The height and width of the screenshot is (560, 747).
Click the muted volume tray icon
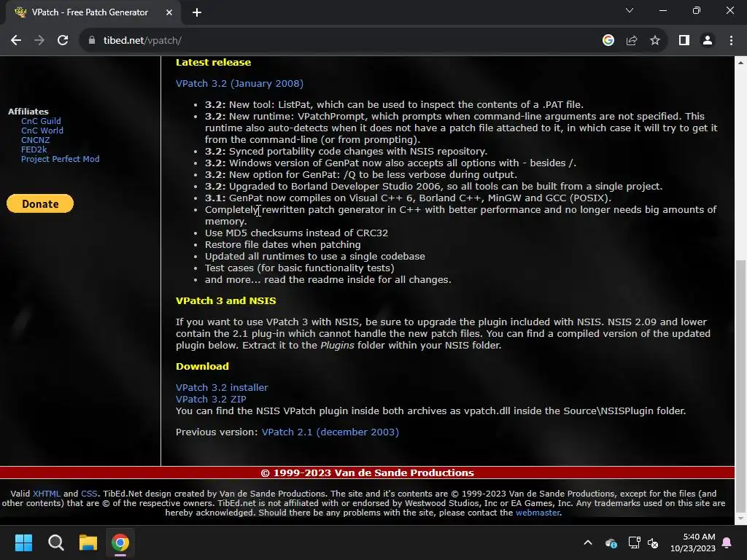point(653,542)
